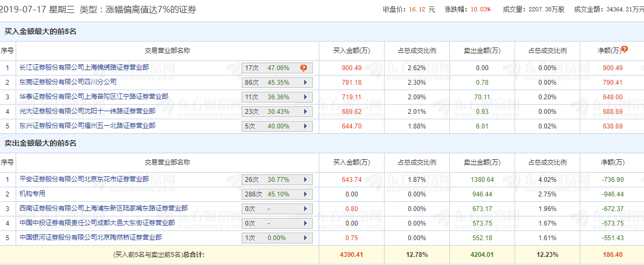Click the arrow icon in the 286次 45.10% box
The image size is (644, 265).
[305, 194]
